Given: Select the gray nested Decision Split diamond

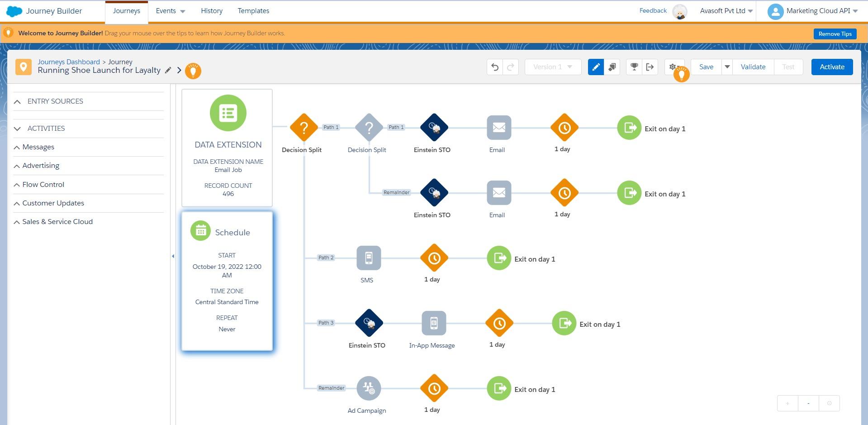Looking at the screenshot, I should 369,128.
